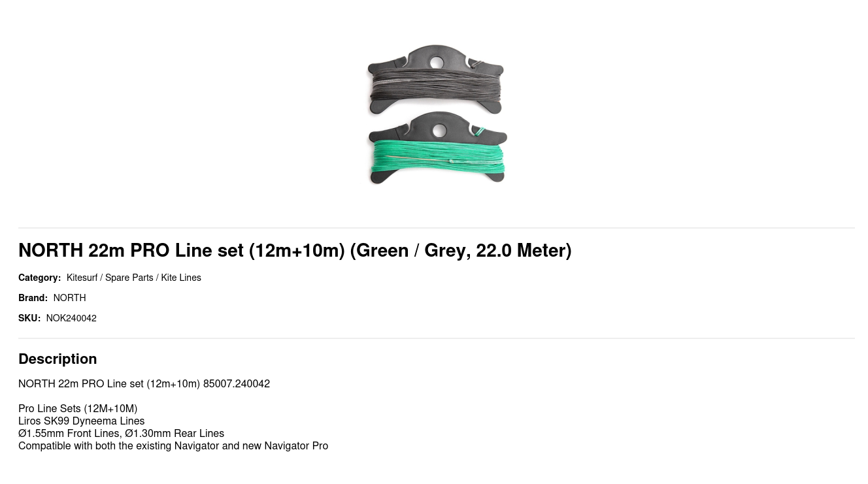Viewport: 868px width, 484px height.
Task: Click the NORTH brand name
Action: [69, 298]
